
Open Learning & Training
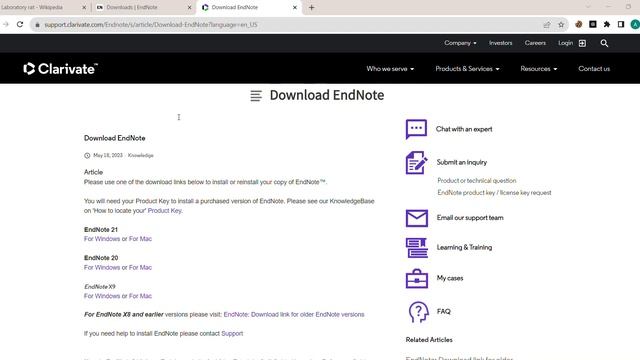[x=464, y=247]
